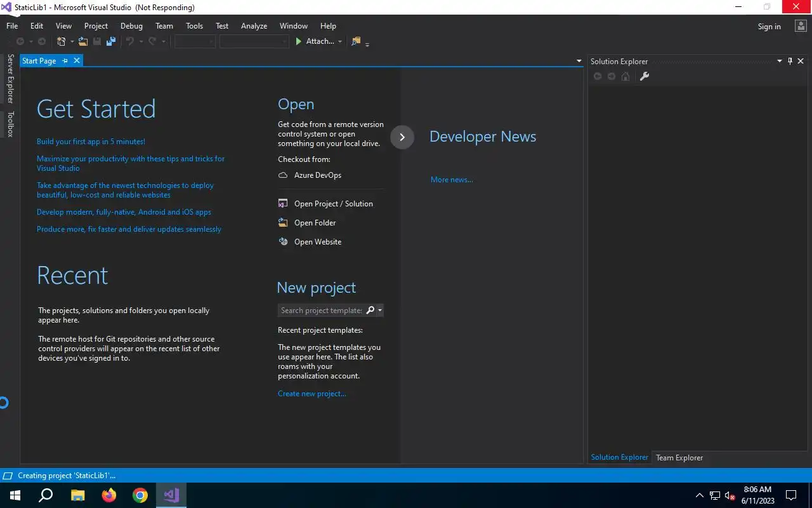The image size is (812, 508).
Task: Click the taskbar clock showing 8:06 AM
Action: pyautogui.click(x=757, y=495)
